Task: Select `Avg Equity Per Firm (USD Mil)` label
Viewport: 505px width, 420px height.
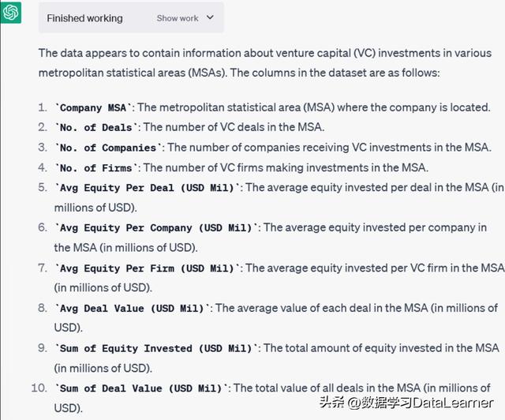Action: click(x=148, y=268)
